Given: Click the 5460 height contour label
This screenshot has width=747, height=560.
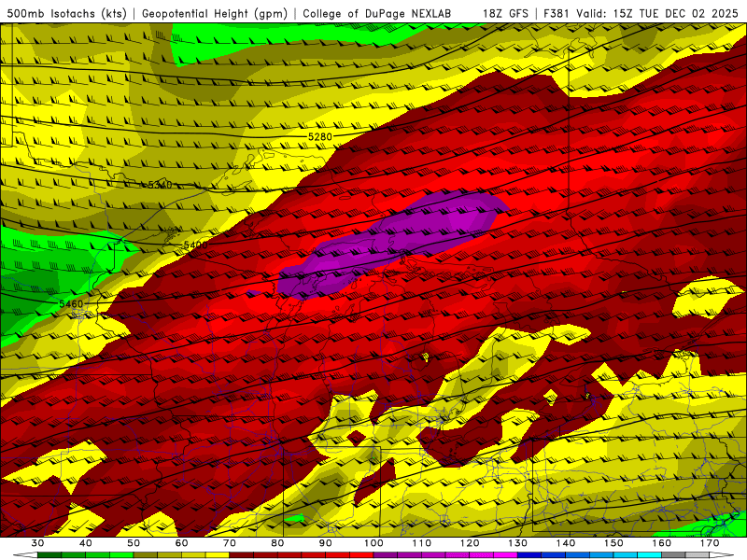Looking at the screenshot, I should point(71,304).
